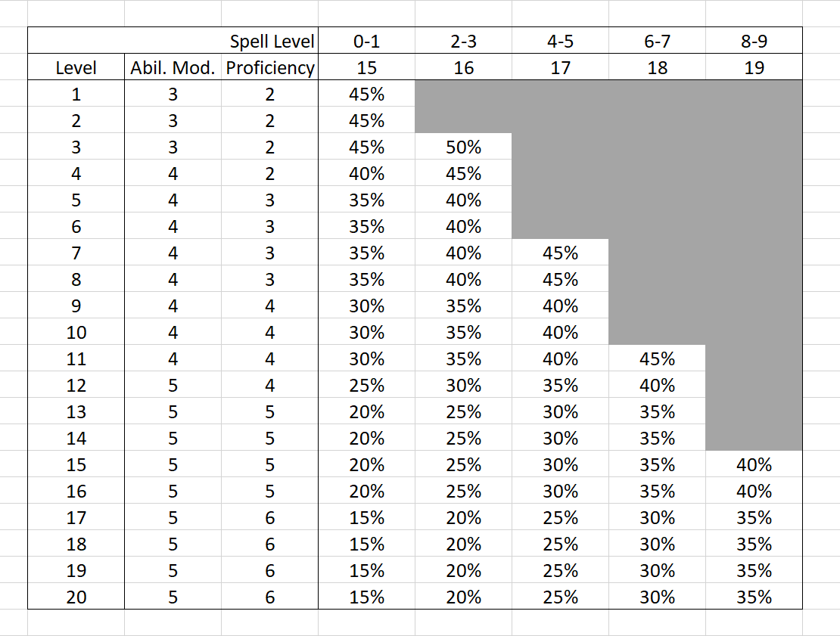Select the Level 13 cell
The width and height of the screenshot is (840, 636).
coord(76,411)
